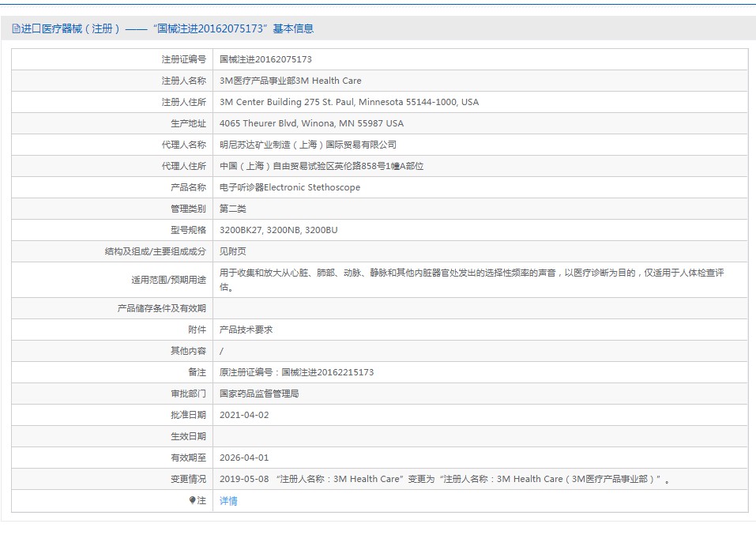Select approval date 2021-04-02
This screenshot has width=756, height=535.
pos(244,415)
